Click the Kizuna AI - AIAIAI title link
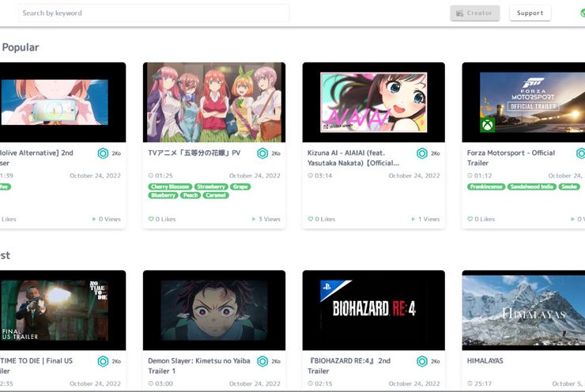This screenshot has height=392, width=585. pyautogui.click(x=353, y=158)
